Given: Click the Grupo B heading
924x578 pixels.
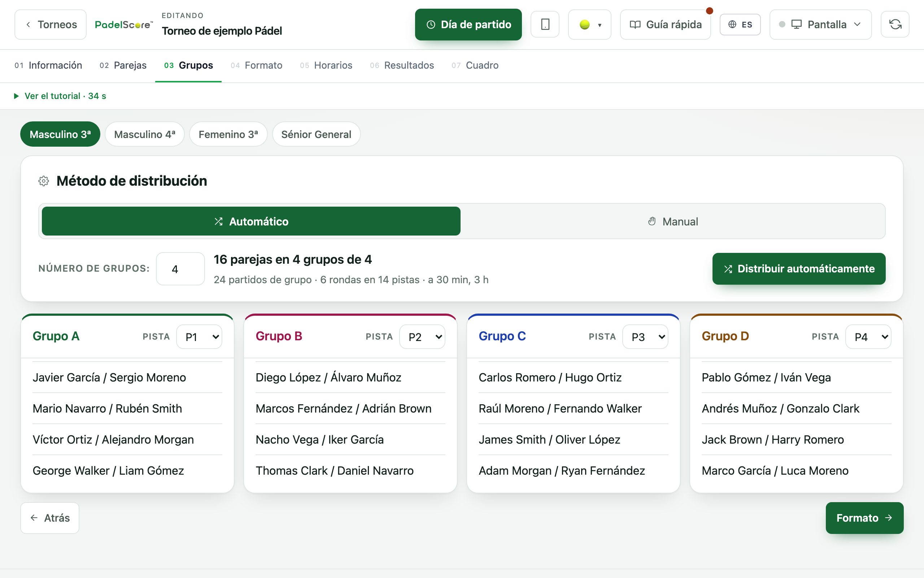Looking at the screenshot, I should (279, 336).
